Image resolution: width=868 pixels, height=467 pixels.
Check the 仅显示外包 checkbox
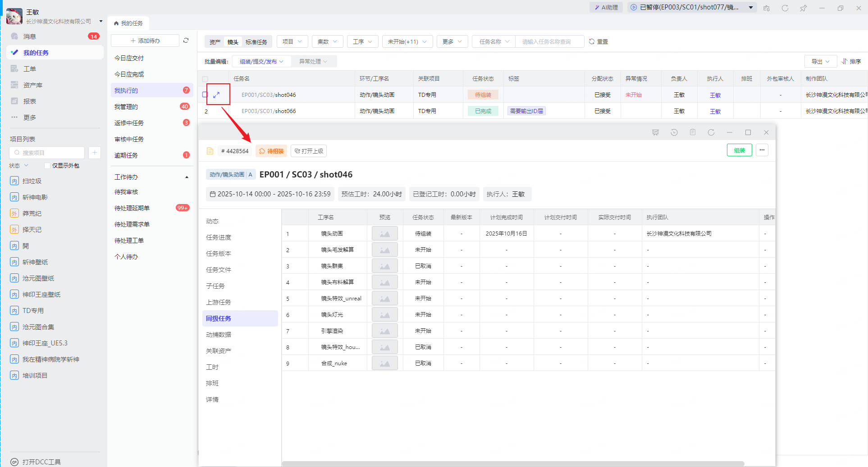[x=47, y=166]
